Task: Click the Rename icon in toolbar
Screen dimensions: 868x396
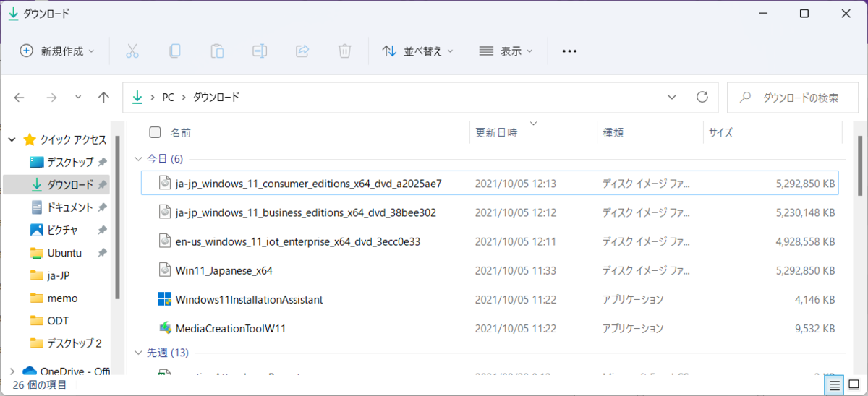Action: (260, 51)
